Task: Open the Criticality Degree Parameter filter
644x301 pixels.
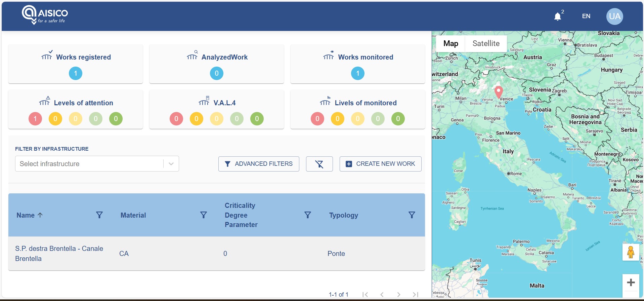Action: coord(307,215)
